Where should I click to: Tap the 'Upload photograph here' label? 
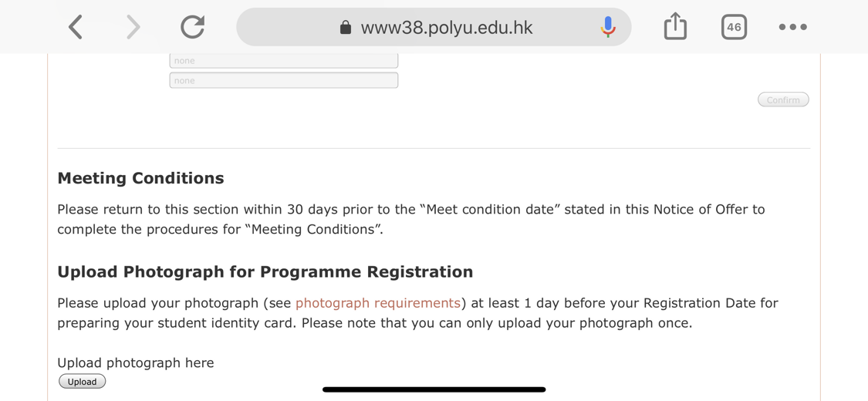136,363
